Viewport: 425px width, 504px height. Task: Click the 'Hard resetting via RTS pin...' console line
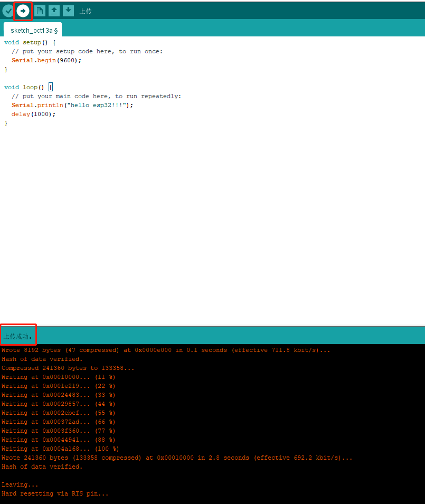(x=55, y=494)
